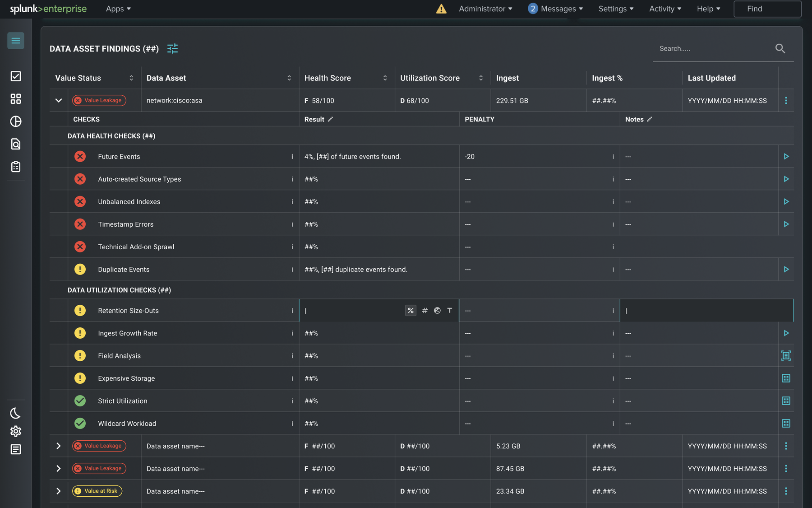Image resolution: width=812 pixels, height=508 pixels.
Task: Edit Result column pencil icon
Action: point(330,119)
